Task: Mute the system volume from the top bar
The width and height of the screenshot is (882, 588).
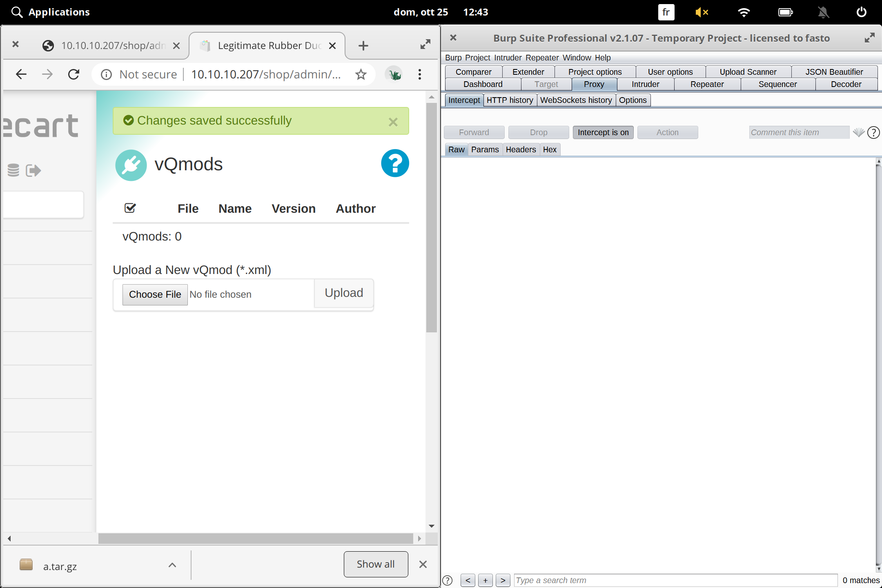Action: pyautogui.click(x=701, y=12)
